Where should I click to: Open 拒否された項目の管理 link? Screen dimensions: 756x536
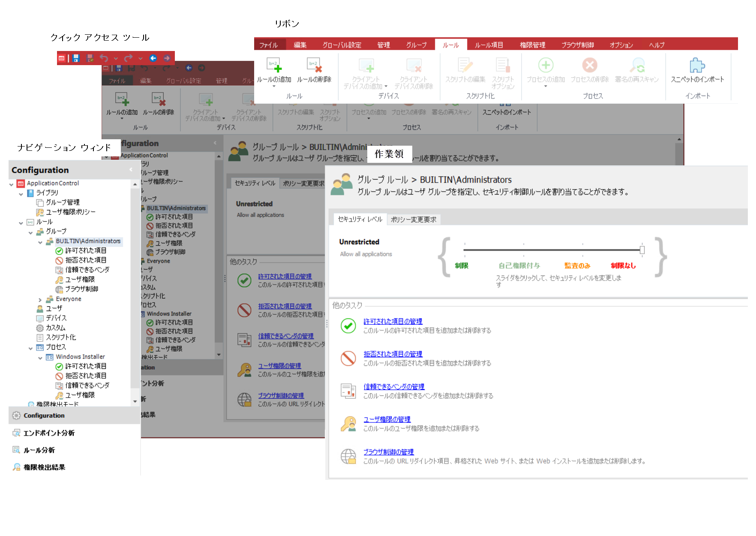tap(393, 354)
